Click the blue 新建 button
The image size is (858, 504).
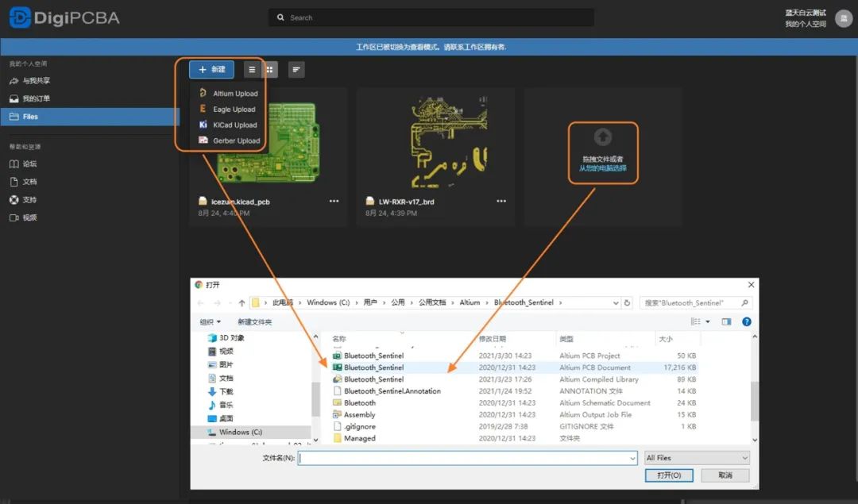211,69
